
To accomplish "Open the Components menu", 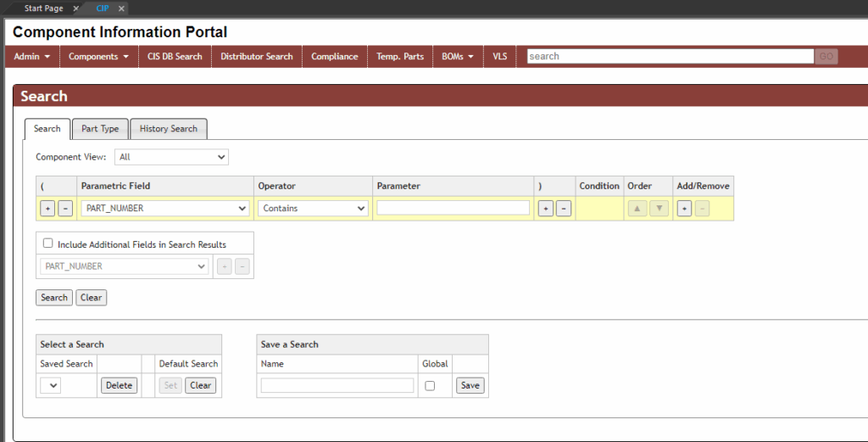I will [x=98, y=57].
